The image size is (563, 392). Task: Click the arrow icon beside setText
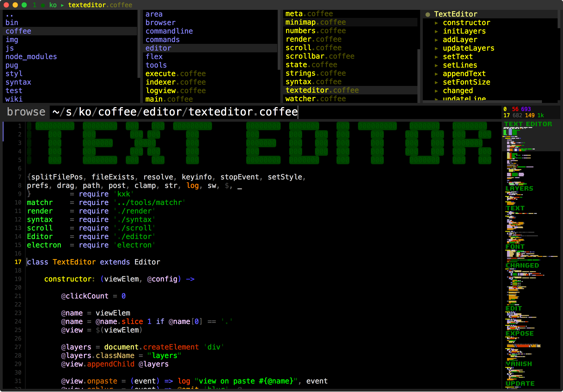(x=436, y=57)
